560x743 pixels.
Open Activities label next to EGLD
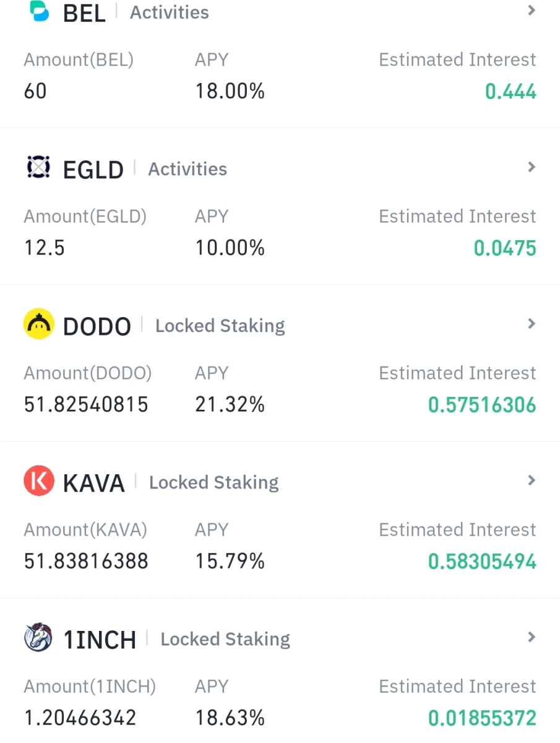tap(187, 169)
